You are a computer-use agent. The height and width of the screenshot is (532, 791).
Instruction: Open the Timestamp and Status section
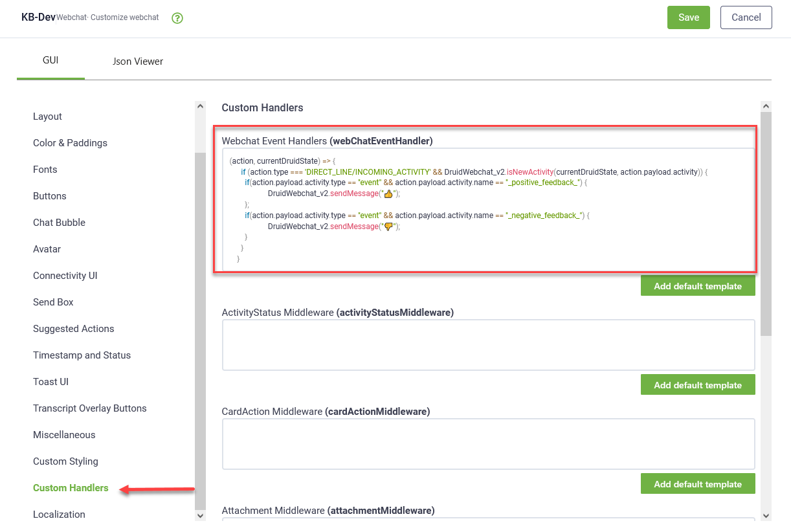coord(82,355)
